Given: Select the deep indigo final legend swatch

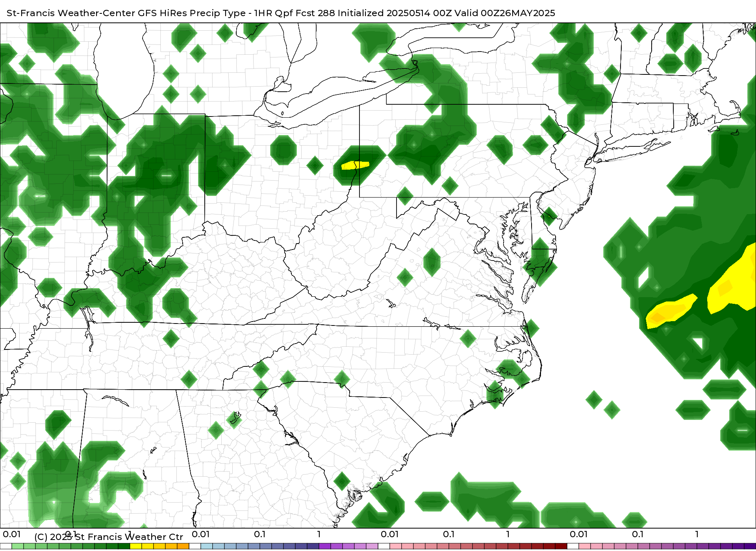Looking at the screenshot, I should 750,546.
